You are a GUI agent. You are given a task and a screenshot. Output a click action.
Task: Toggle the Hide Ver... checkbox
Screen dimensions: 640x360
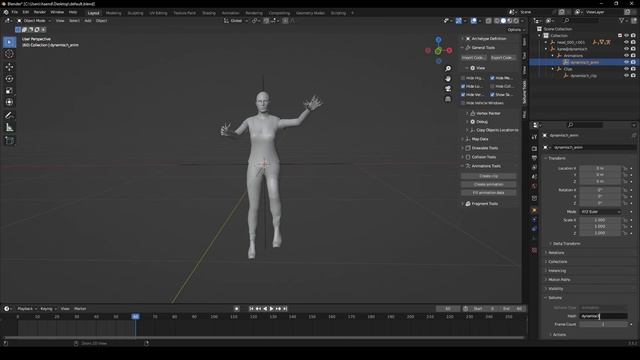[463, 94]
